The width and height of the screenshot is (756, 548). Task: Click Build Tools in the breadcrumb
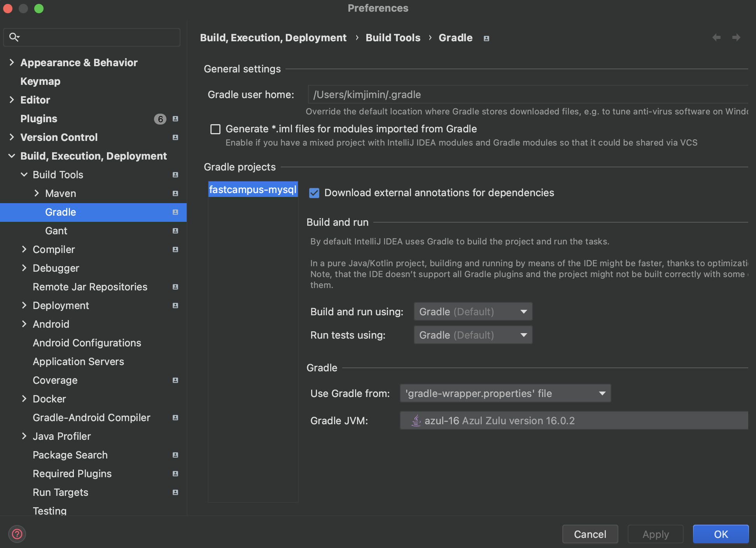393,38
